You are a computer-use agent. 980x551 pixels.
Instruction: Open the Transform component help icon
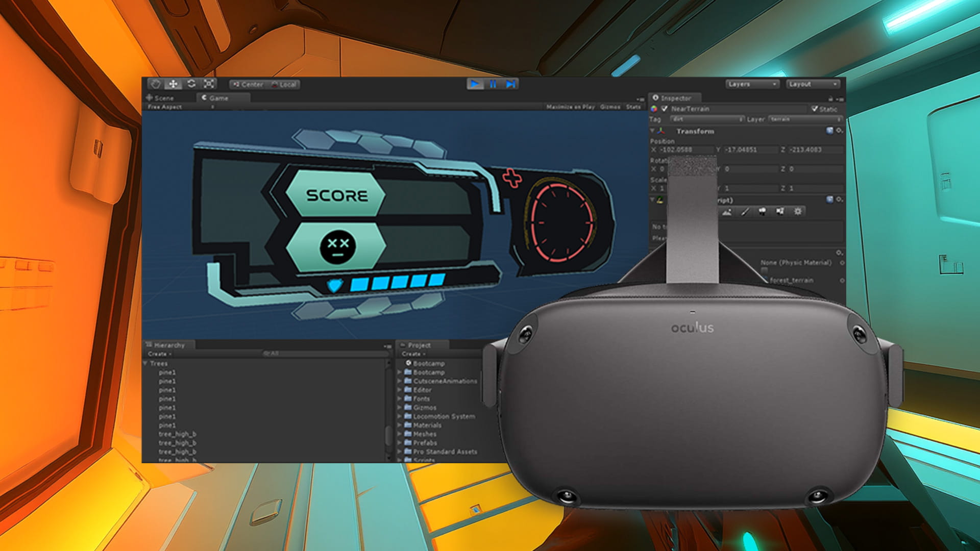[829, 131]
